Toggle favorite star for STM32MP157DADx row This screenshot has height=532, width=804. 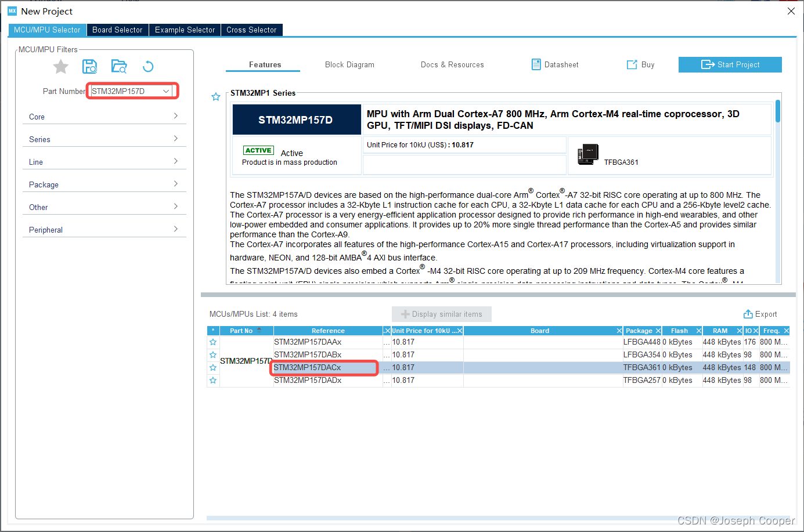point(213,381)
